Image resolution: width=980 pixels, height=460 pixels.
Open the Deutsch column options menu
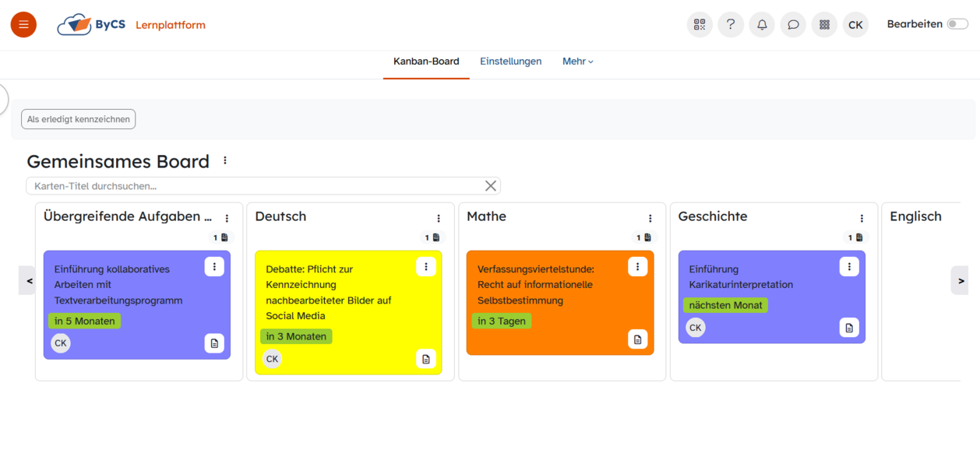(x=439, y=219)
